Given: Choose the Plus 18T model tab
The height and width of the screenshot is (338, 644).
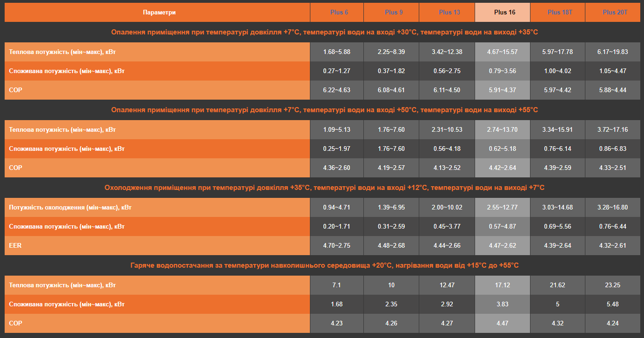Looking at the screenshot, I should click(560, 12).
